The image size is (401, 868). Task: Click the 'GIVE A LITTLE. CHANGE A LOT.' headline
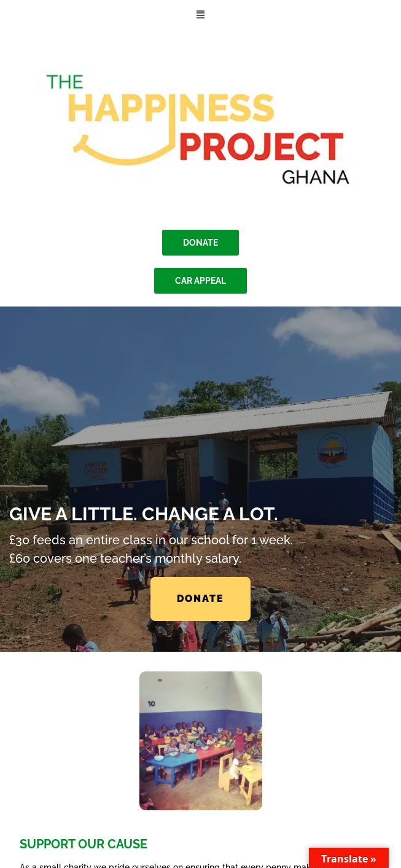[x=144, y=514]
